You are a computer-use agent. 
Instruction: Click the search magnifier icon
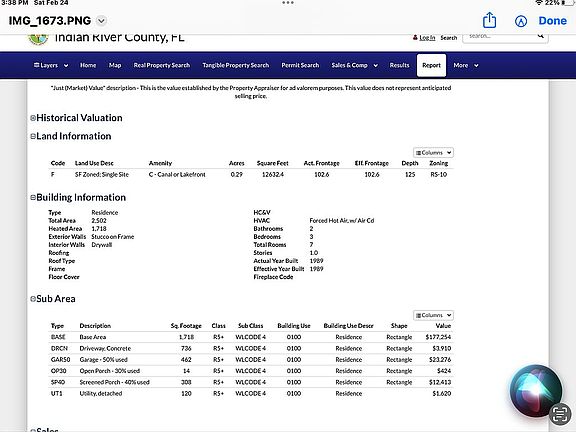point(540,36)
